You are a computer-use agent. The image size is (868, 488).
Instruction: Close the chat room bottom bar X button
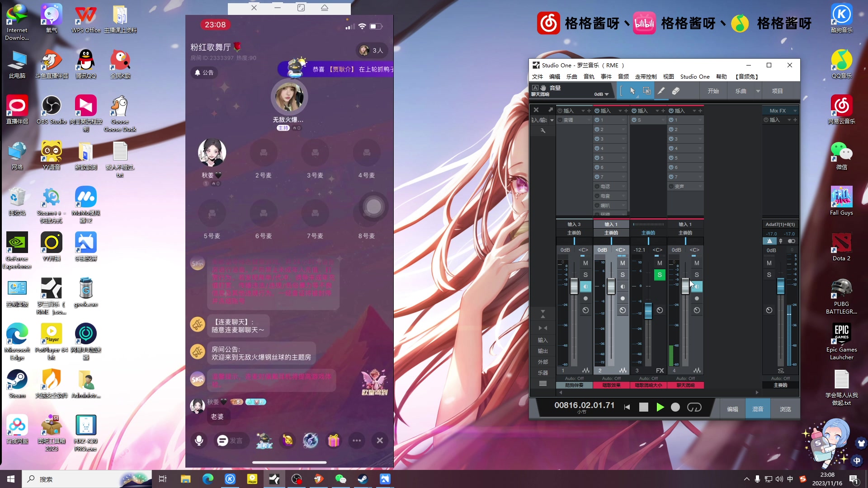[380, 440]
